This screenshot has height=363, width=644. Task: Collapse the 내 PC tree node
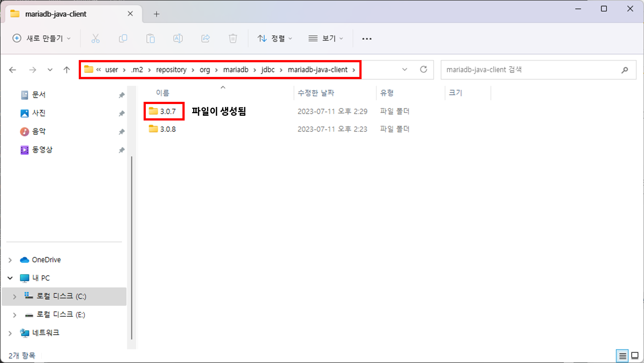[x=10, y=278]
